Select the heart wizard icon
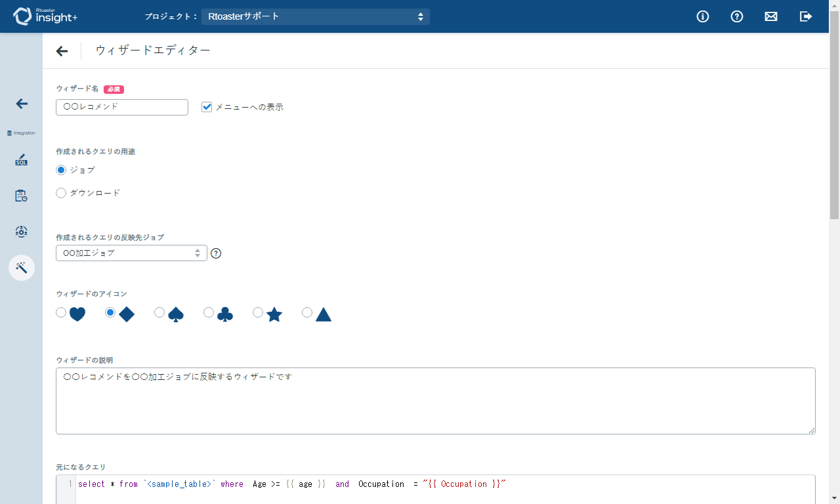 (61, 312)
